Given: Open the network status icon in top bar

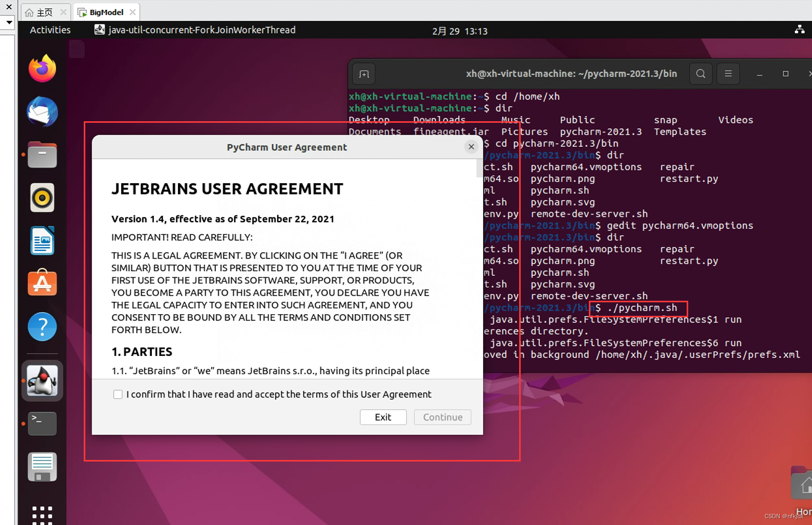Looking at the screenshot, I should (800, 30).
